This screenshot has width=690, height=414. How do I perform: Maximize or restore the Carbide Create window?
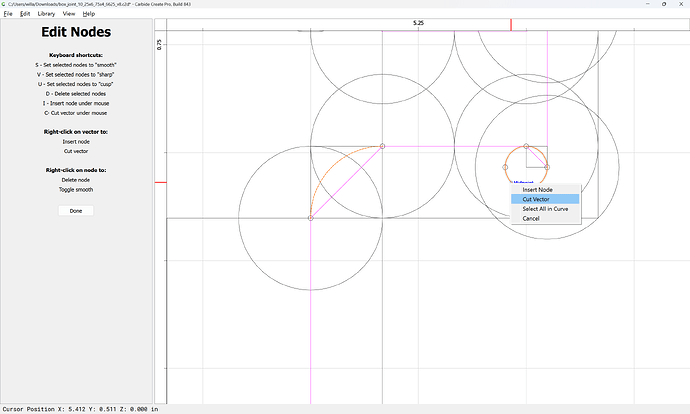pyautogui.click(x=664, y=4)
